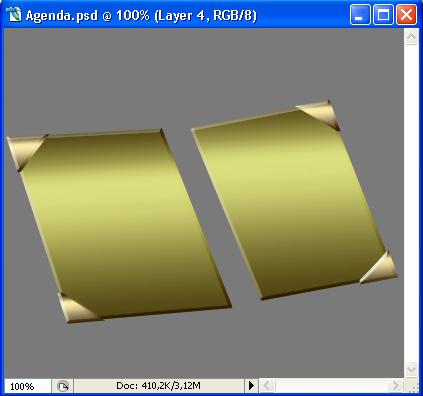Click the vertical scrollbar track
The width and height of the screenshot is (423, 396).
pos(411,203)
